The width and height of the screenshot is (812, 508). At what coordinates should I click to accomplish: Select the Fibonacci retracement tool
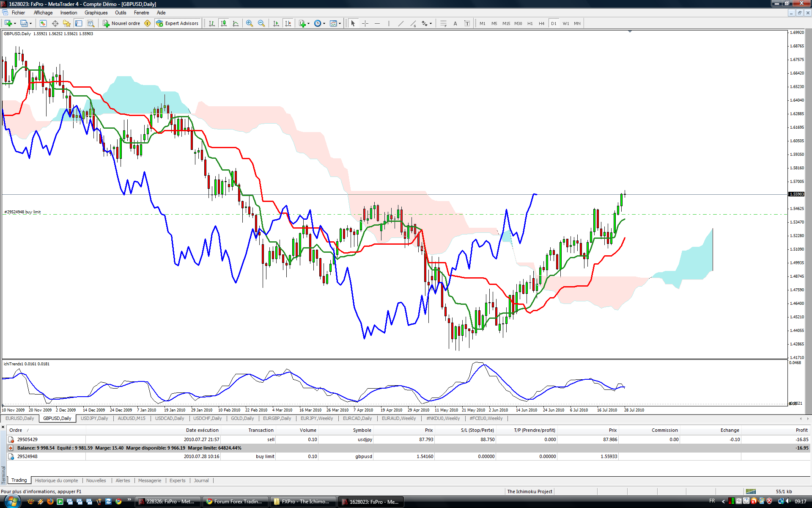click(x=443, y=23)
